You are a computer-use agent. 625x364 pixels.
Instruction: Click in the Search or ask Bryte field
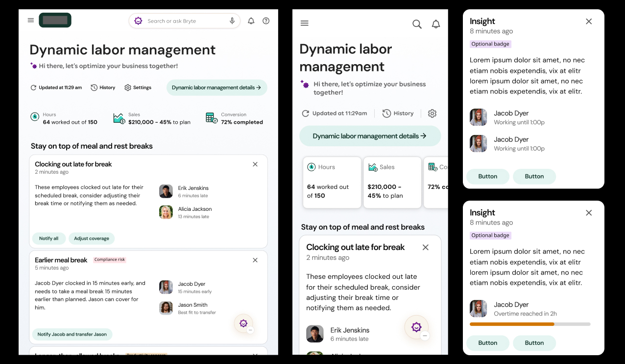(x=184, y=21)
